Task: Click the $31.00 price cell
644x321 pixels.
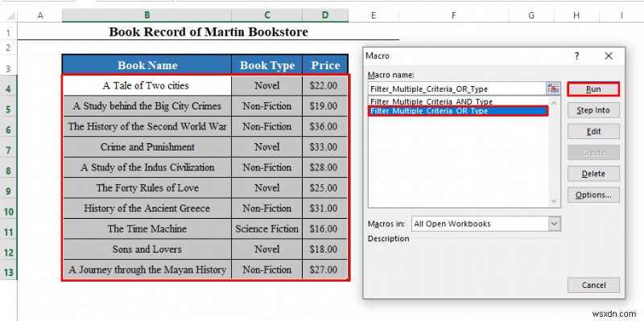Action: coord(325,208)
